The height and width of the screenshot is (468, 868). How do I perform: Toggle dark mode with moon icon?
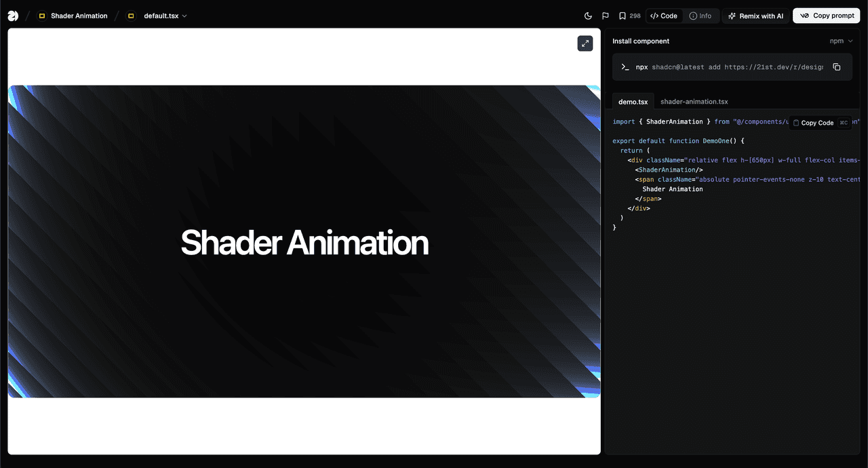(x=588, y=16)
